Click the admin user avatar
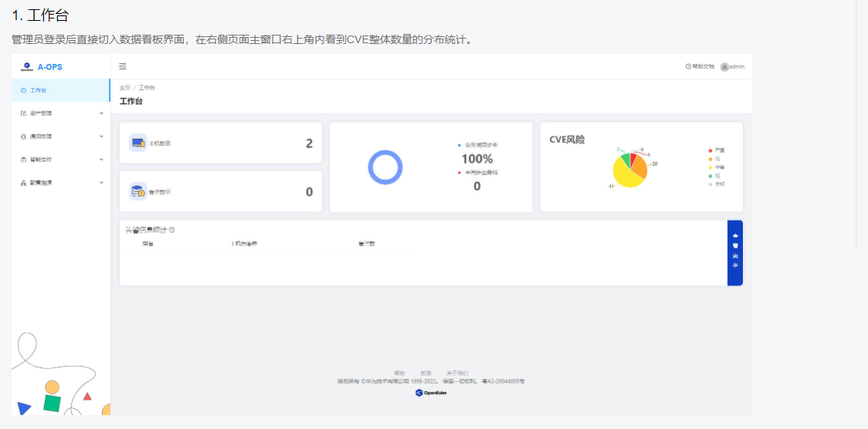This screenshot has height=429, width=868. pyautogui.click(x=724, y=67)
